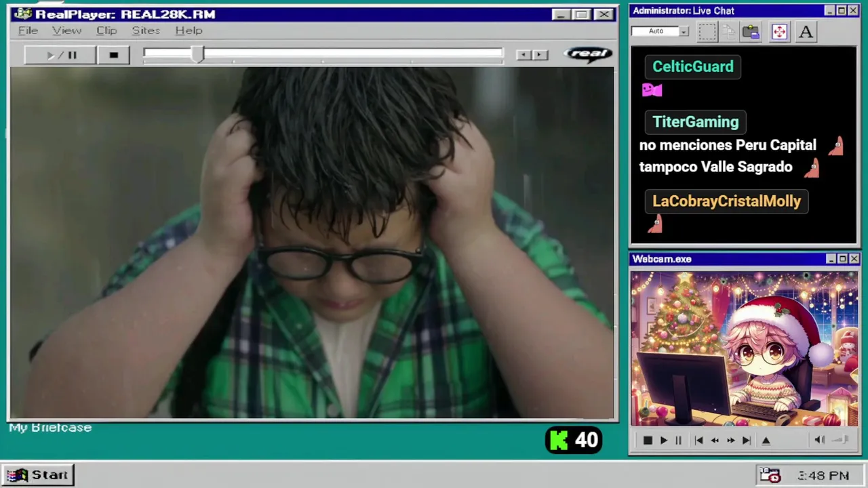The height and width of the screenshot is (488, 868).
Task: Toggle RealPlayer play/pause button
Action: (60, 55)
